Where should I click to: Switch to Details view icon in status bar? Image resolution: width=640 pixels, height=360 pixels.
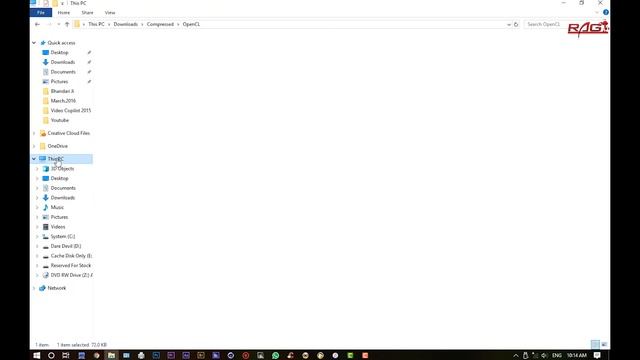[595, 344]
